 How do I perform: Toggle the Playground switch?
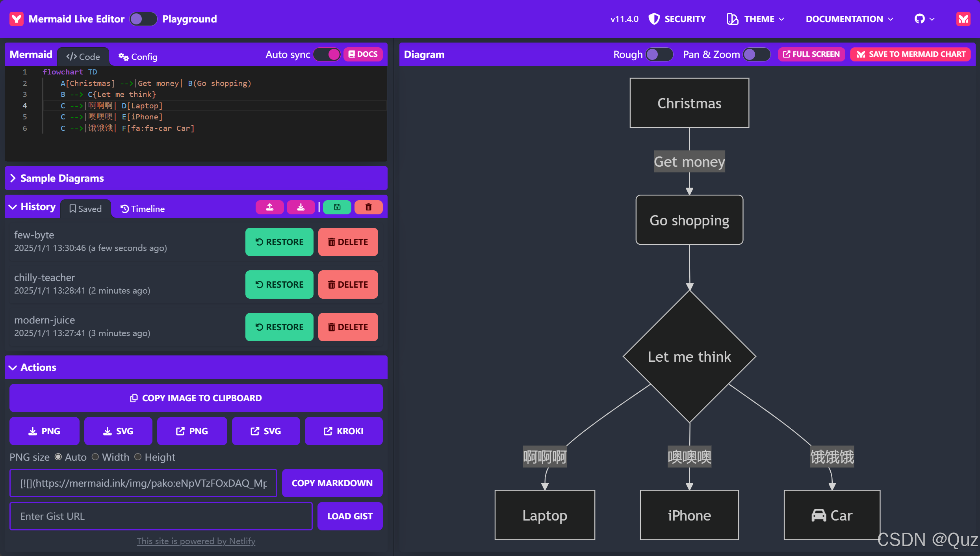click(x=143, y=19)
